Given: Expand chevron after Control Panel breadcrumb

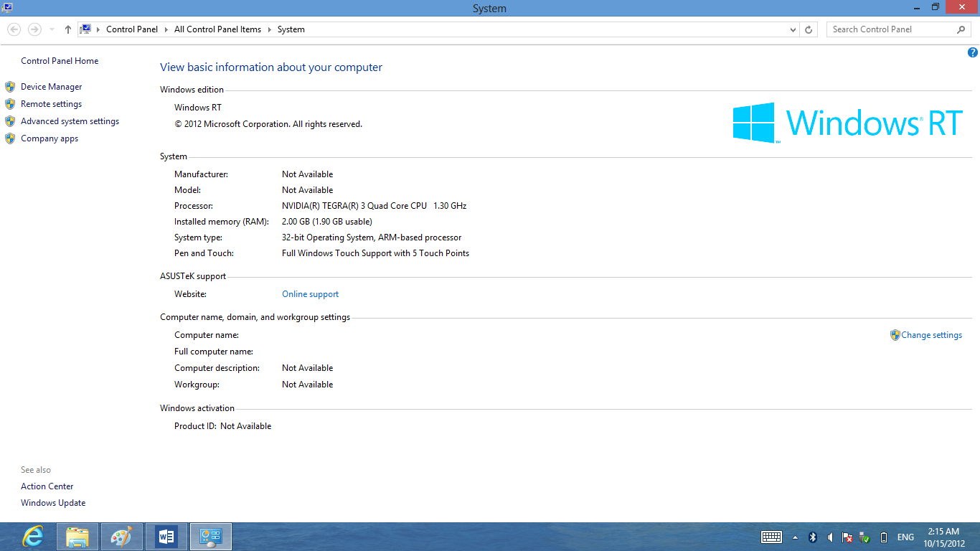Looking at the screenshot, I should coord(166,29).
